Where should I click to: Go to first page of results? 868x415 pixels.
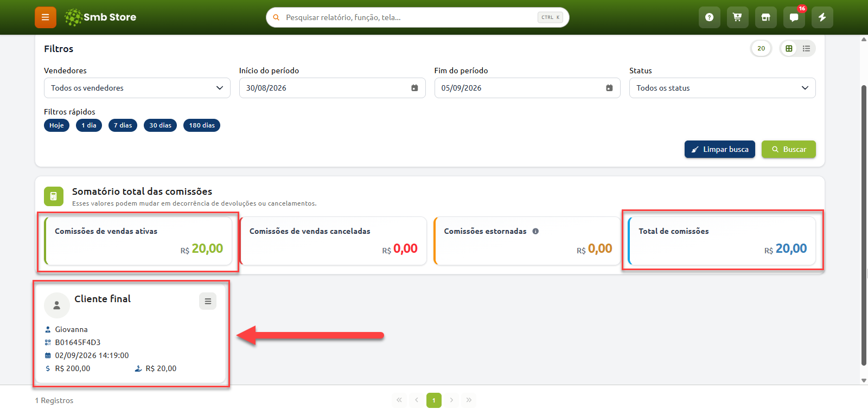click(399, 400)
